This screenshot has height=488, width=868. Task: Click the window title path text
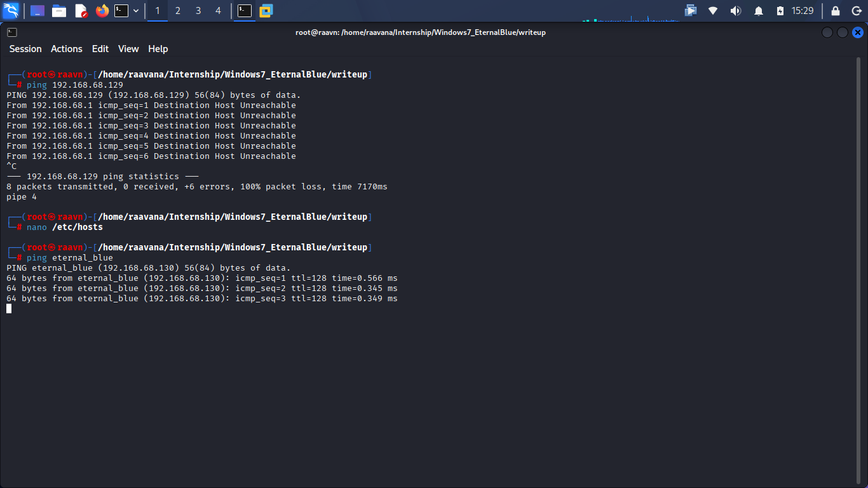(x=421, y=32)
